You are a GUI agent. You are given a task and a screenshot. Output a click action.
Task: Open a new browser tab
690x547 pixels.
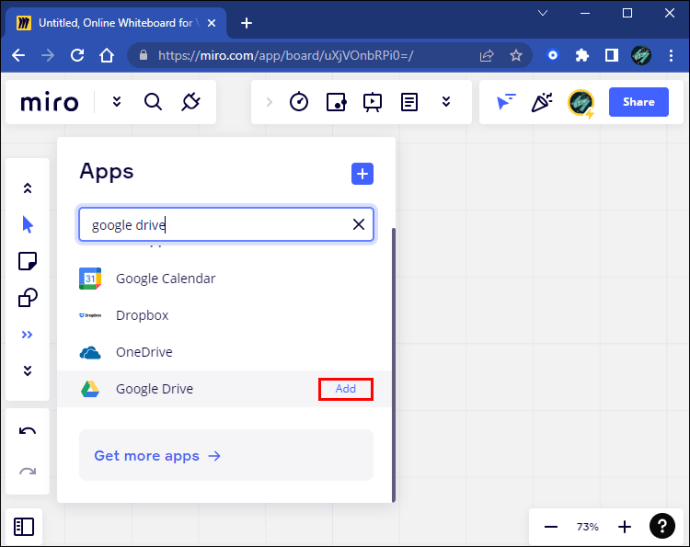click(246, 23)
